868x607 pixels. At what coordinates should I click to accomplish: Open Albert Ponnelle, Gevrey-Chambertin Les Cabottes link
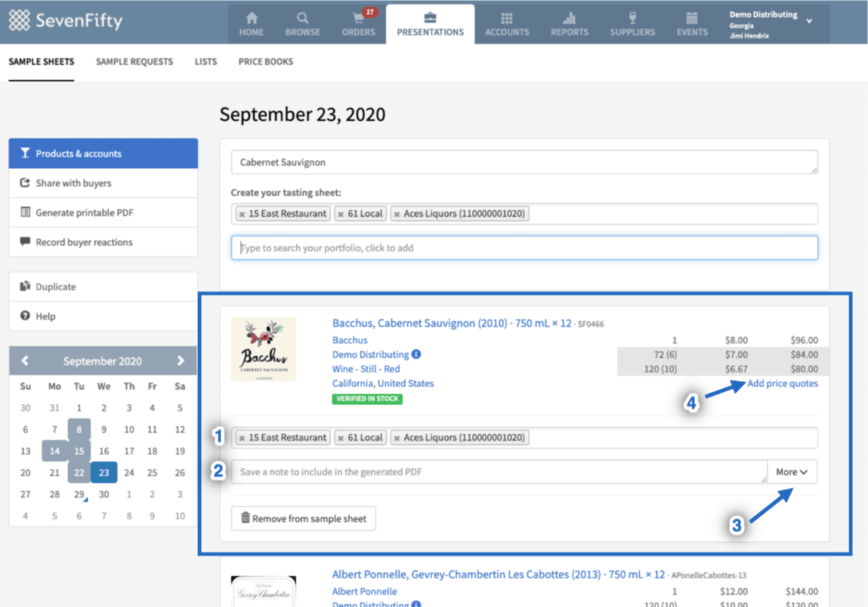[x=498, y=575]
